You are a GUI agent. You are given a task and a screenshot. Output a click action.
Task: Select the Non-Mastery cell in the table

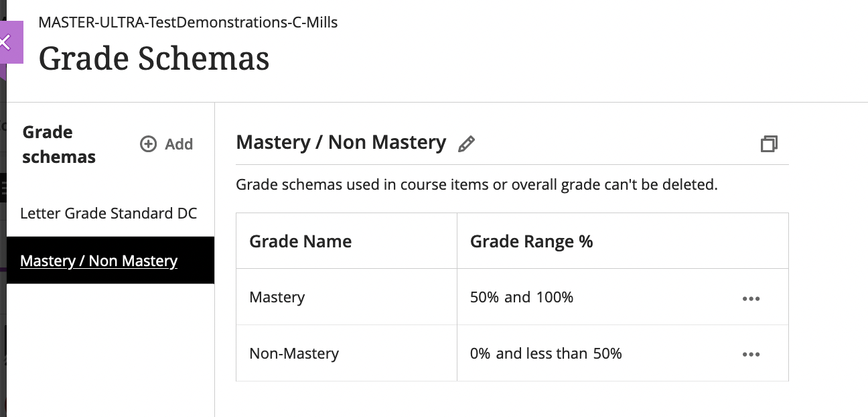[x=294, y=353]
